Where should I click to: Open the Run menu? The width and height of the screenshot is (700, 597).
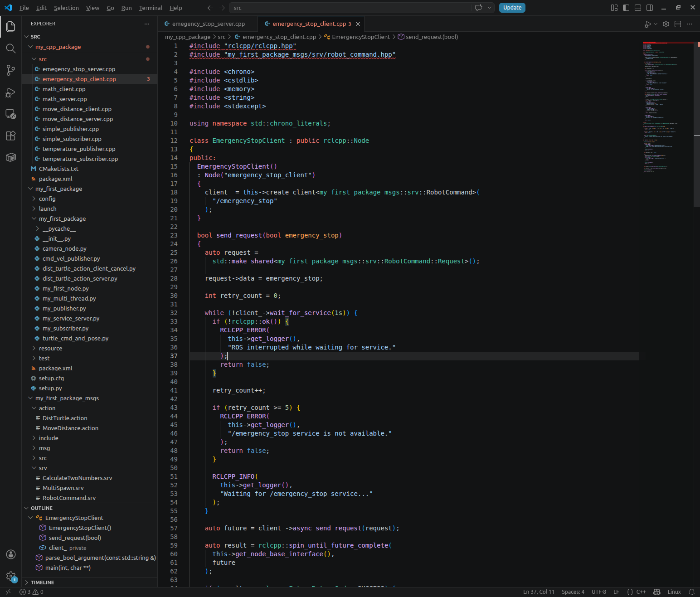(126, 8)
